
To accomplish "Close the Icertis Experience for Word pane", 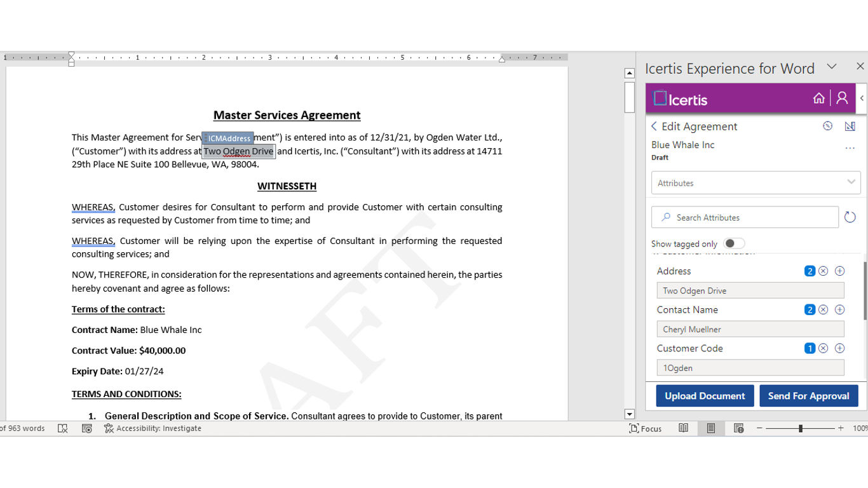I will coord(860,67).
